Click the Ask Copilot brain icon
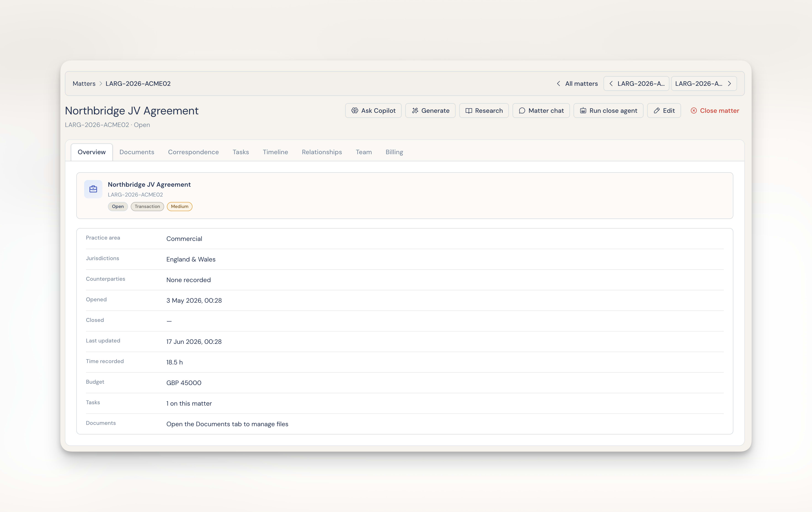Screen dimensions: 812x512 [x=354, y=111]
